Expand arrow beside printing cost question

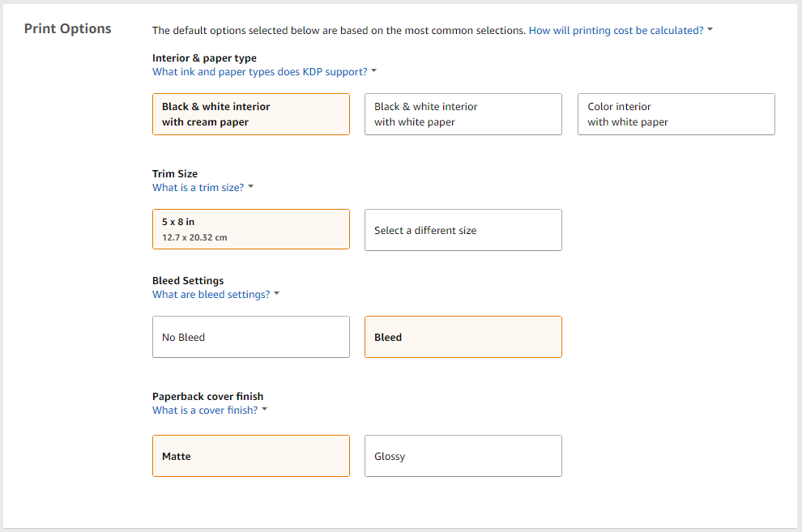[710, 30]
